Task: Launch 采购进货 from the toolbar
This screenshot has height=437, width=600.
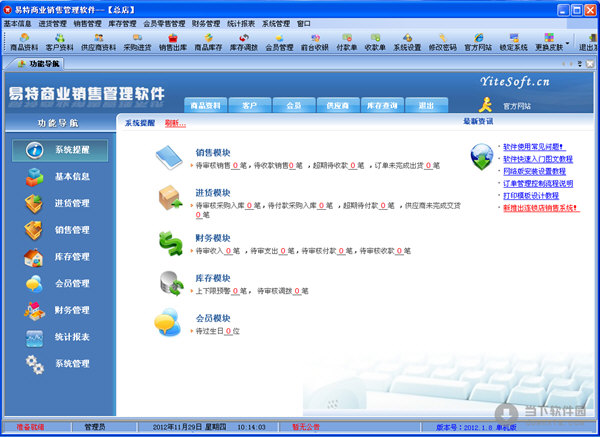Action: tap(137, 42)
